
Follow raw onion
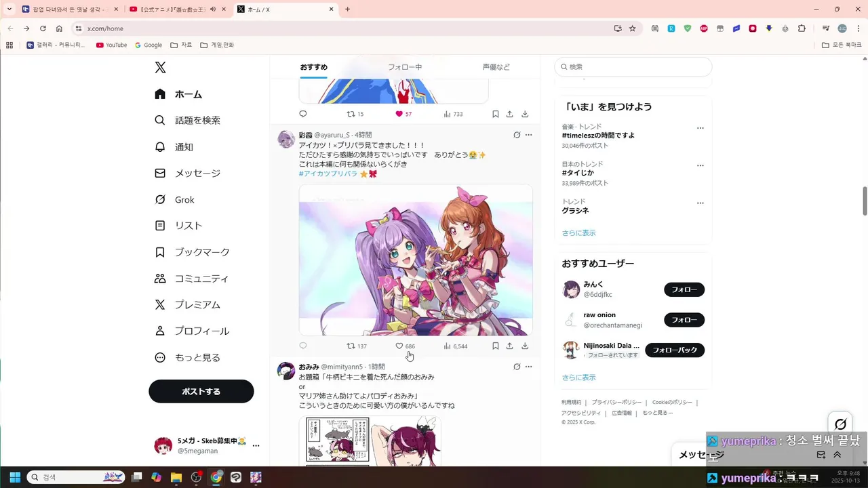click(x=684, y=320)
